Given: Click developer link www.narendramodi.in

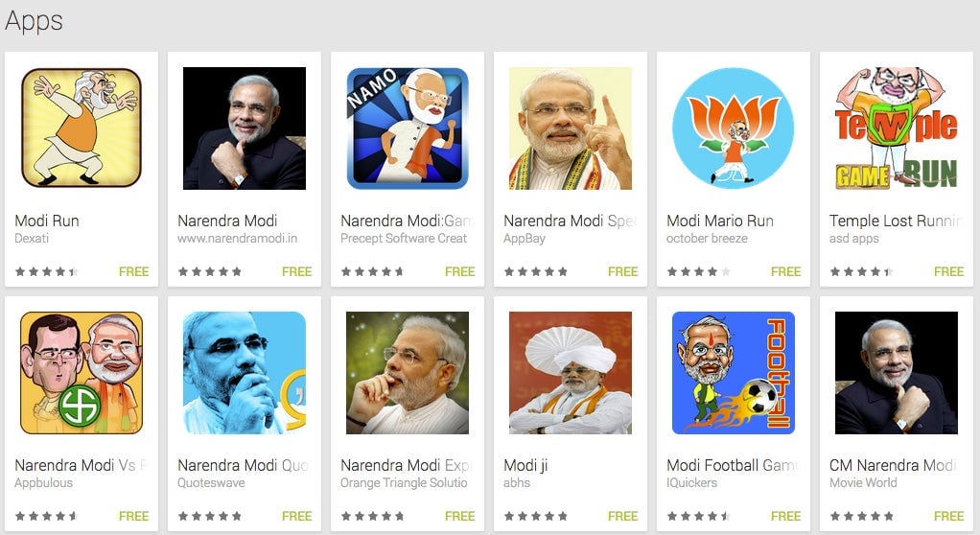Looking at the screenshot, I should click(x=238, y=238).
